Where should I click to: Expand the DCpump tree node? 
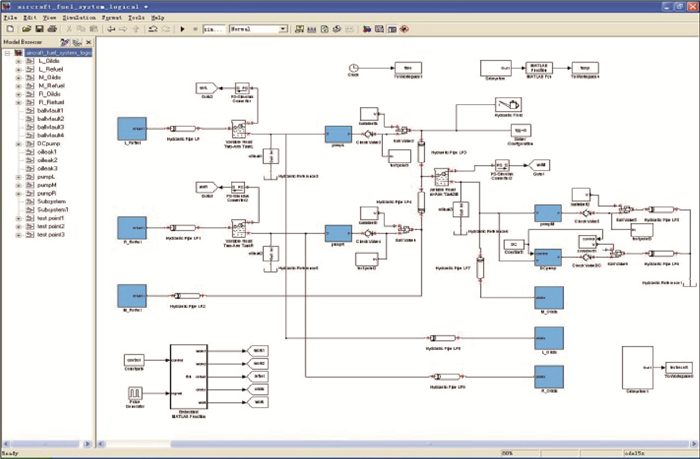pos(18,144)
